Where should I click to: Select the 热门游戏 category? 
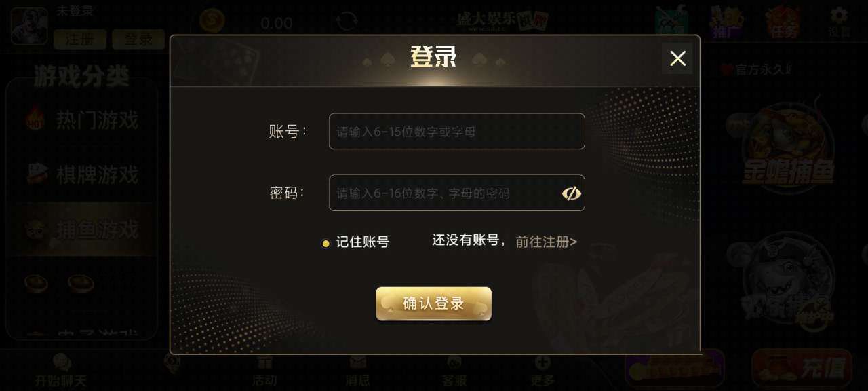pyautogui.click(x=82, y=120)
